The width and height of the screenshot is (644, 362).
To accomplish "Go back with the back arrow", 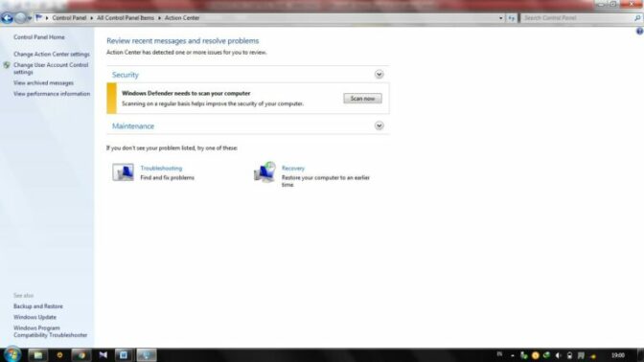I will 7,18.
